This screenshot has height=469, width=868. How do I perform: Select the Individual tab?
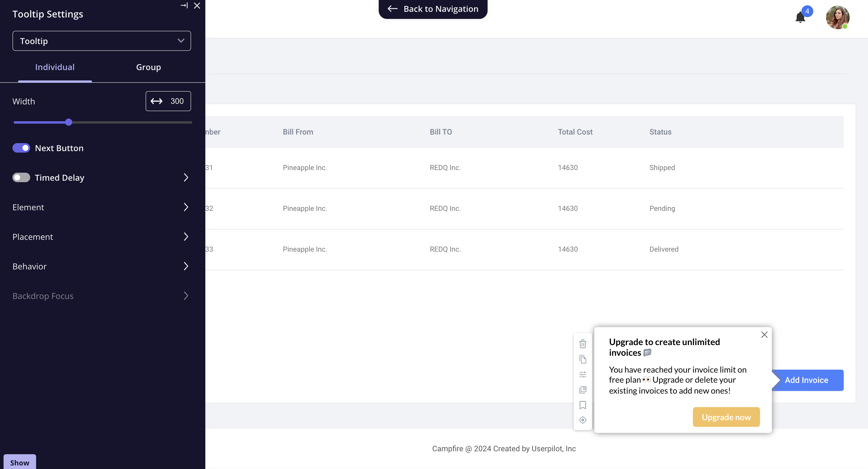[55, 67]
